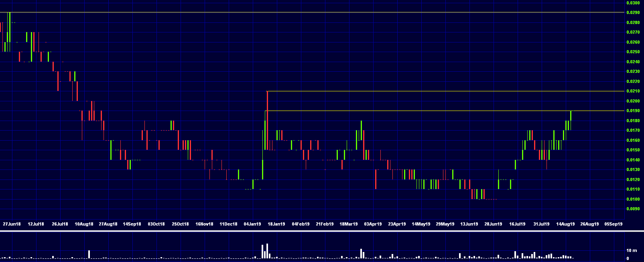Viewport: 644px width, 262px height.
Task: Select the yellow horizontal line at 0.0190
Action: [445, 111]
